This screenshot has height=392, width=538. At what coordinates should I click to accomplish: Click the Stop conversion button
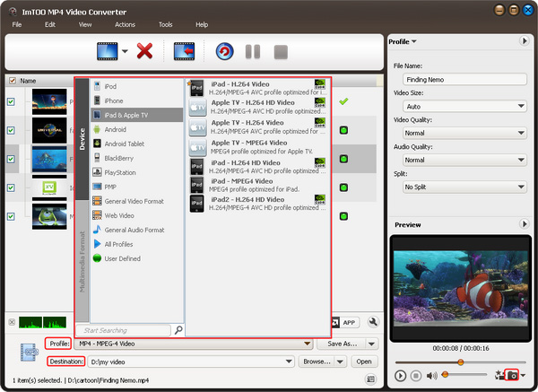(281, 52)
